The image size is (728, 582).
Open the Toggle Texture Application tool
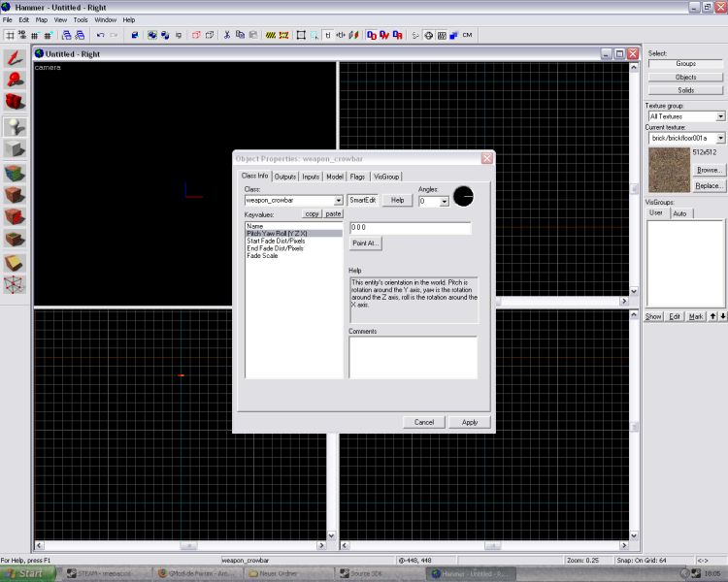(x=16, y=173)
